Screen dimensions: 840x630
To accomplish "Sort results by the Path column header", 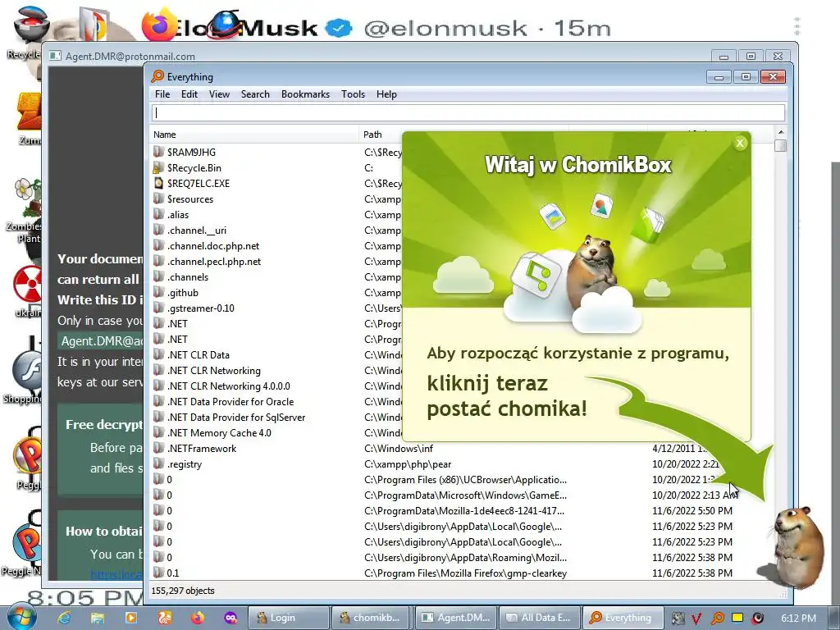I will [x=381, y=135].
